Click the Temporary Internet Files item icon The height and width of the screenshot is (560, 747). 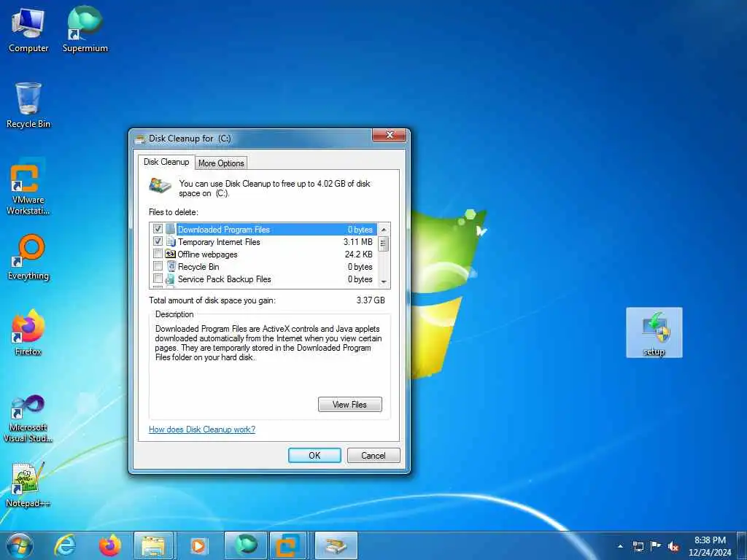[x=171, y=241]
